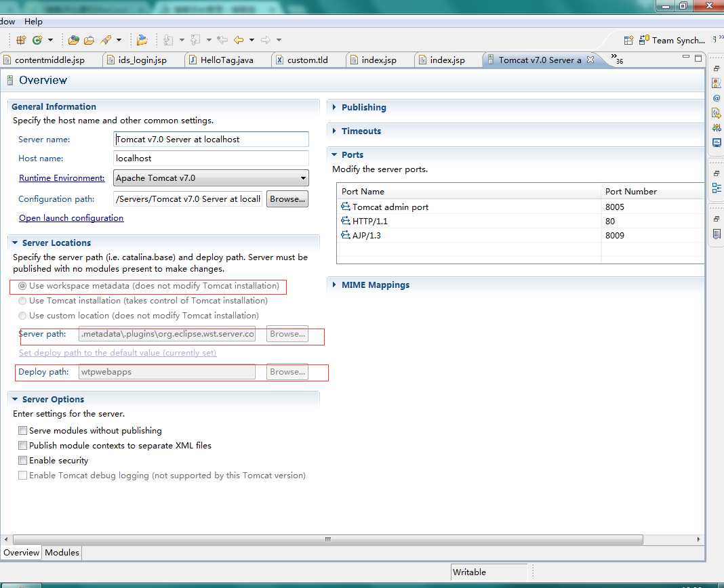The image size is (724, 588).
Task: Click Set deploy path to default link
Action: [118, 353]
